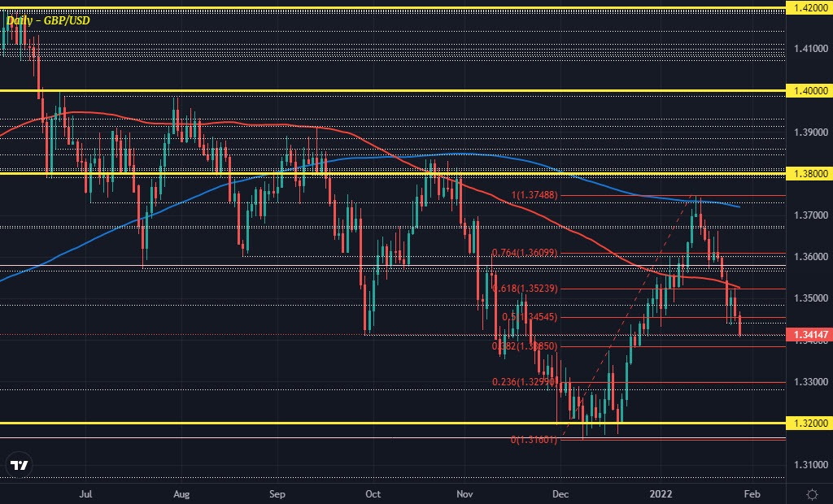
Task: Click the 2022 label on time axis
Action: click(x=661, y=494)
